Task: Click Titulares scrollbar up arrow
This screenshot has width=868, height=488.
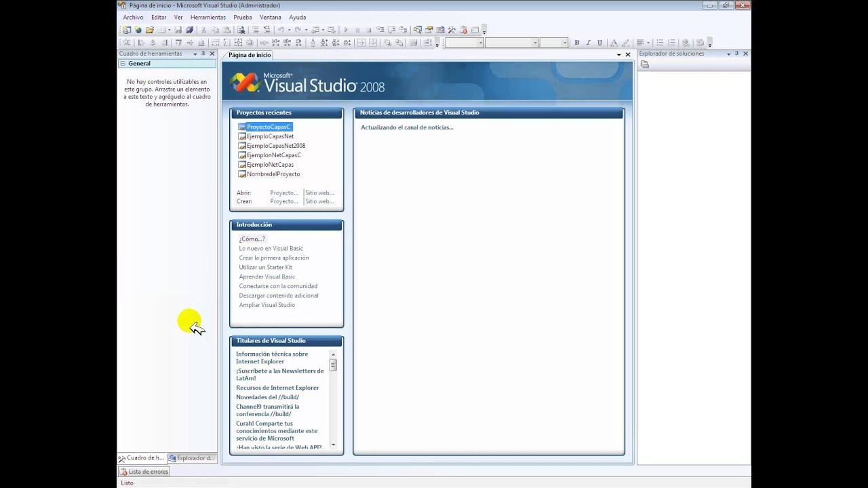Action: click(333, 354)
